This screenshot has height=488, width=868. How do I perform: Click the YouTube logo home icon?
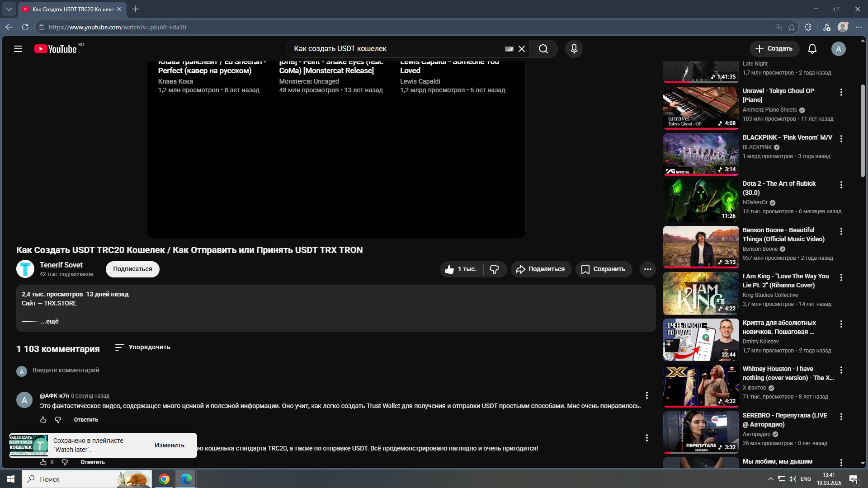(56, 49)
